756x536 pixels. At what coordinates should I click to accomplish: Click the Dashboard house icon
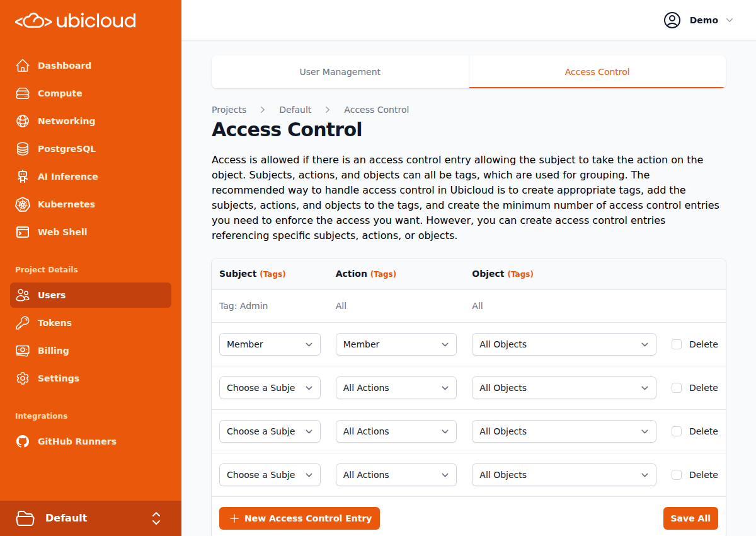[23, 66]
